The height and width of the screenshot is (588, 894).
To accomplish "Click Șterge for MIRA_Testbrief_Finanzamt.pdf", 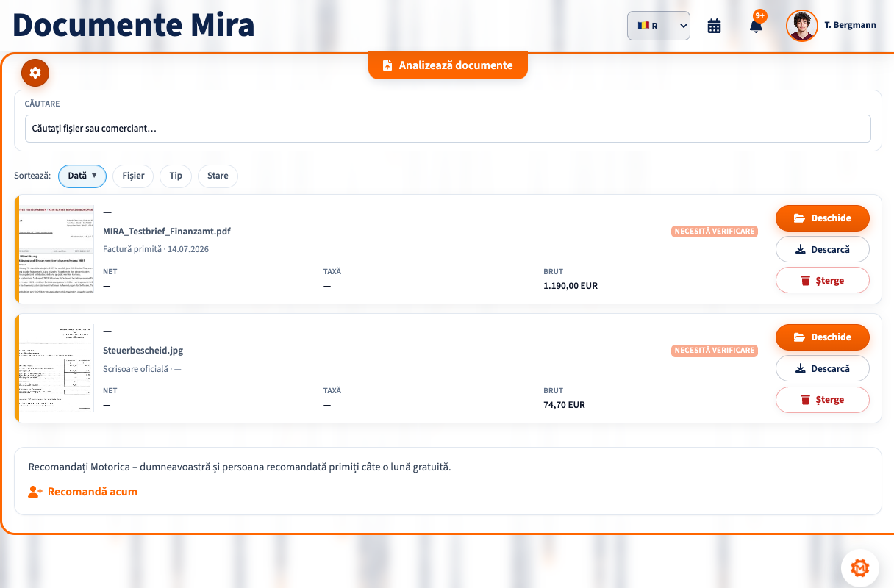I will 823,281.
